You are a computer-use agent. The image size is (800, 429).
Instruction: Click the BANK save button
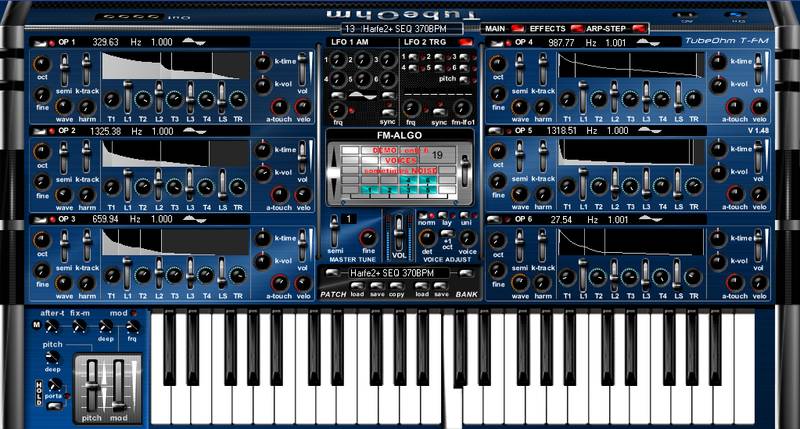tap(441, 287)
